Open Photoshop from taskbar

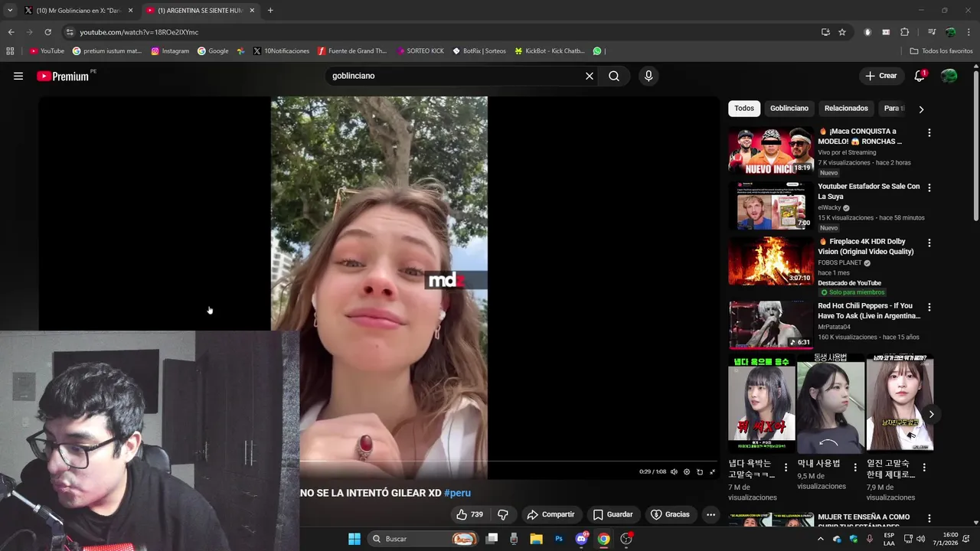point(559,539)
